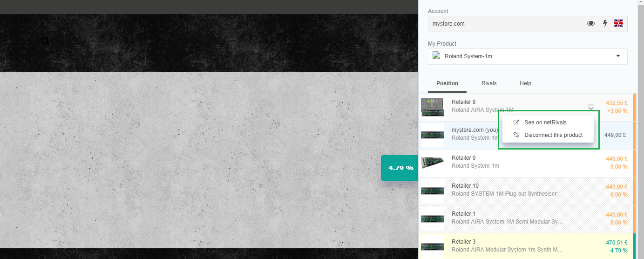Select Retailer 1 name label
This screenshot has height=259, width=644.
[463, 214]
